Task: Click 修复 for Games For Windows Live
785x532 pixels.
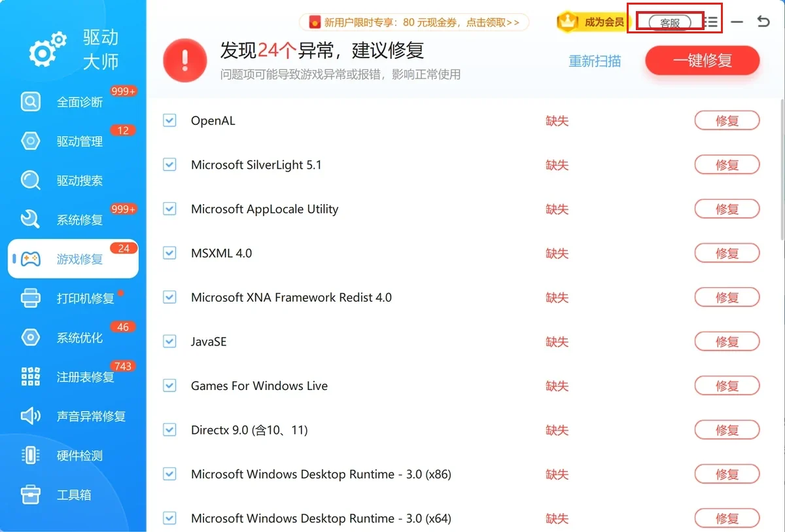Action: point(727,386)
